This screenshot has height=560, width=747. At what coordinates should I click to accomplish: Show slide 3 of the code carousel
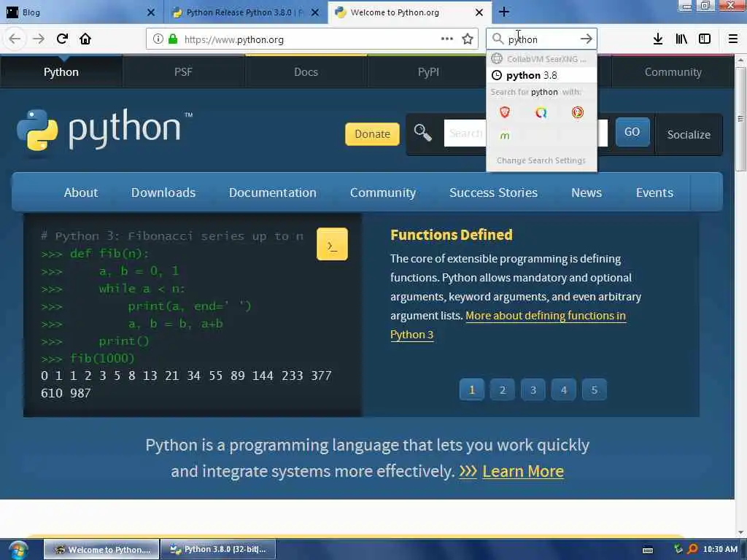pos(533,389)
